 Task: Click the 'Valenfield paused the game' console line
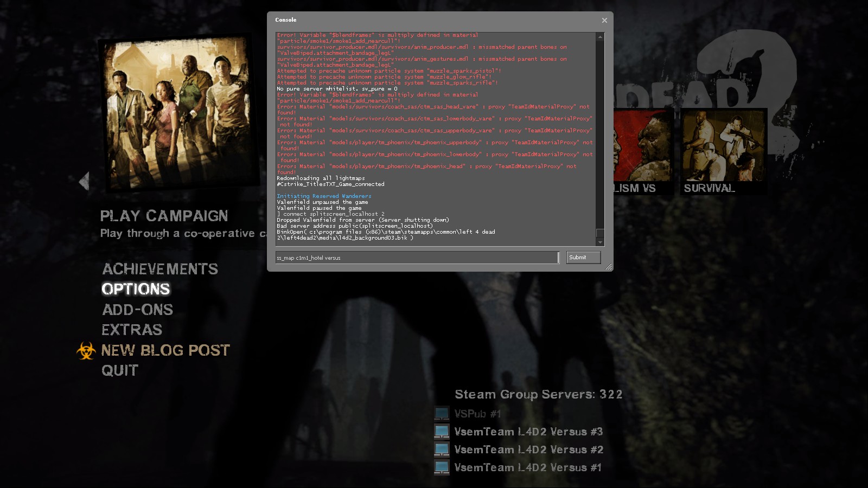pyautogui.click(x=319, y=208)
